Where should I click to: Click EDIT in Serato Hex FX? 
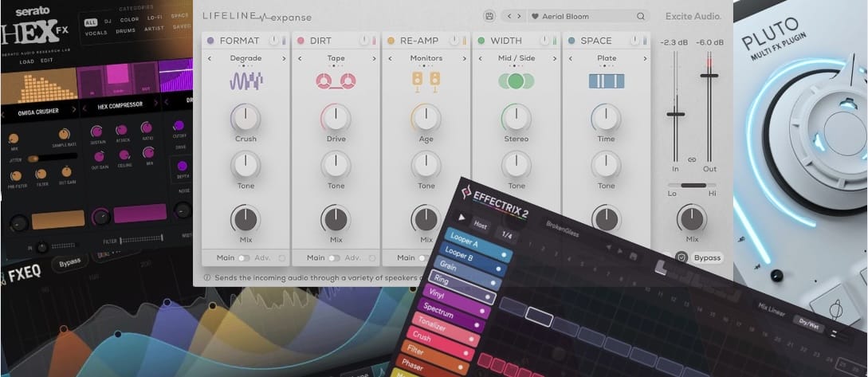(46, 61)
